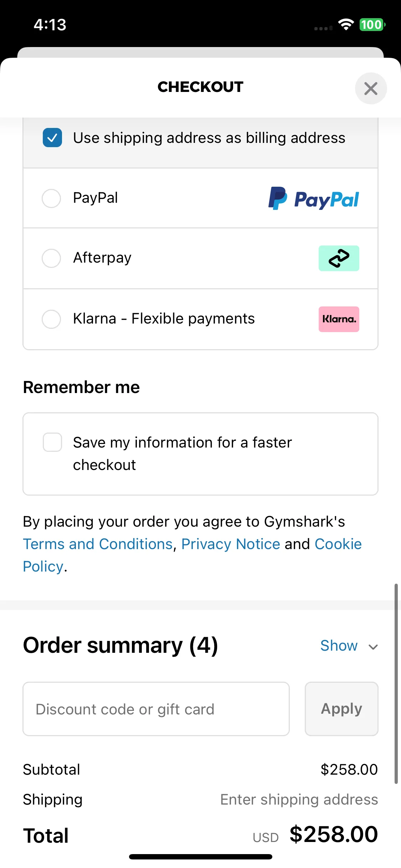This screenshot has width=401, height=868.
Task: Tap the Wi-Fi status icon
Action: coord(346,25)
